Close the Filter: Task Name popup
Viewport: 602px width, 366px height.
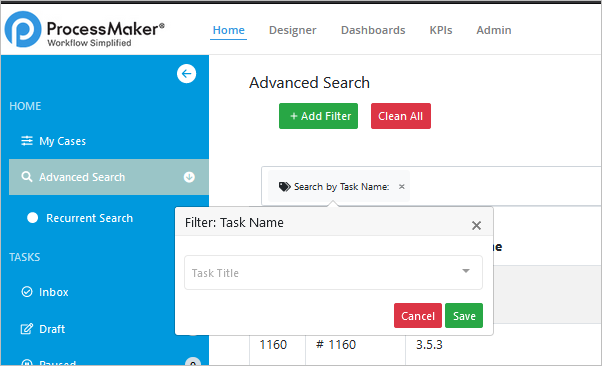coord(476,225)
